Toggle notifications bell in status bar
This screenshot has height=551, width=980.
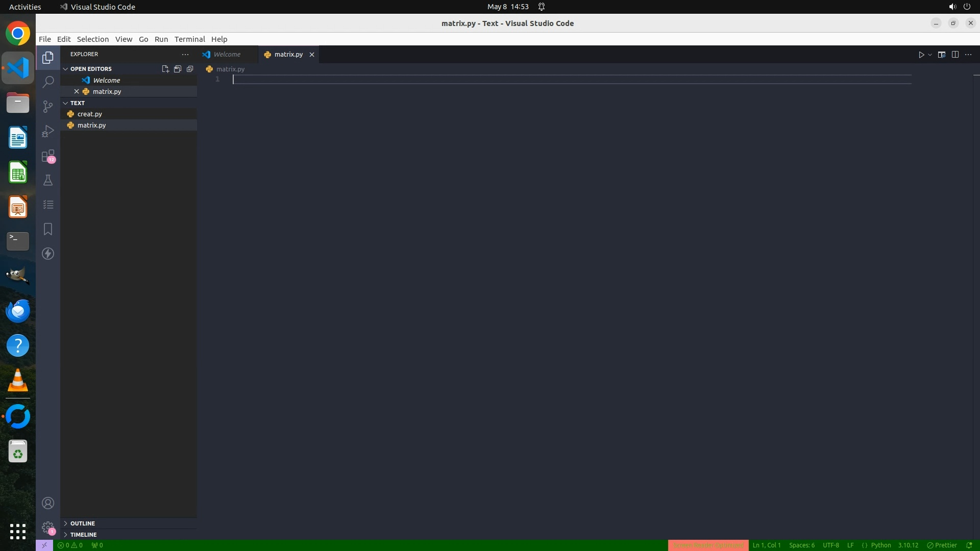pyautogui.click(x=969, y=545)
